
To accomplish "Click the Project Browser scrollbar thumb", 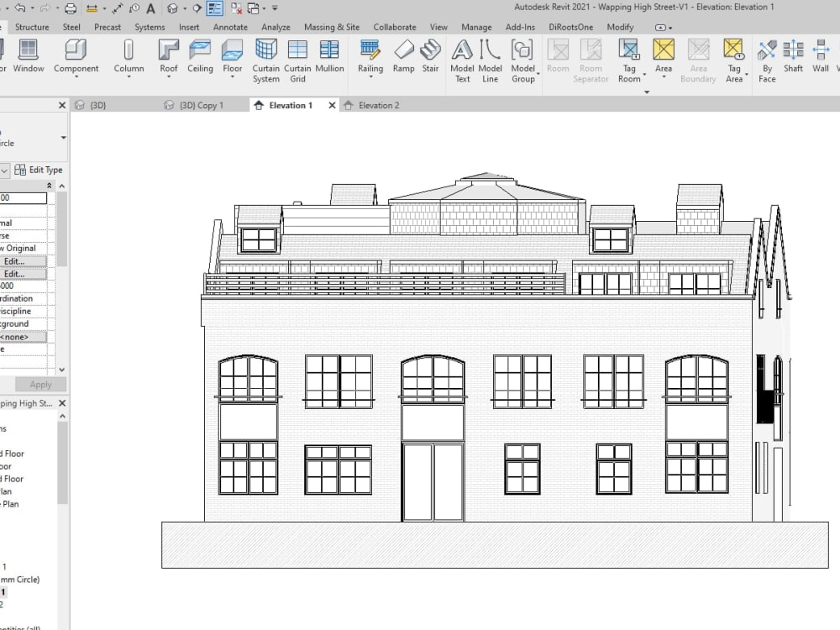I will tap(62, 463).
